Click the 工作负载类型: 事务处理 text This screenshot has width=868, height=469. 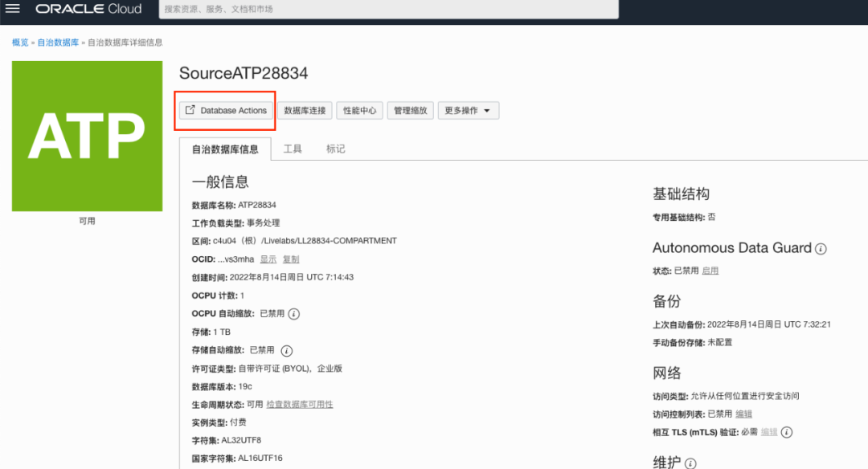click(x=235, y=223)
